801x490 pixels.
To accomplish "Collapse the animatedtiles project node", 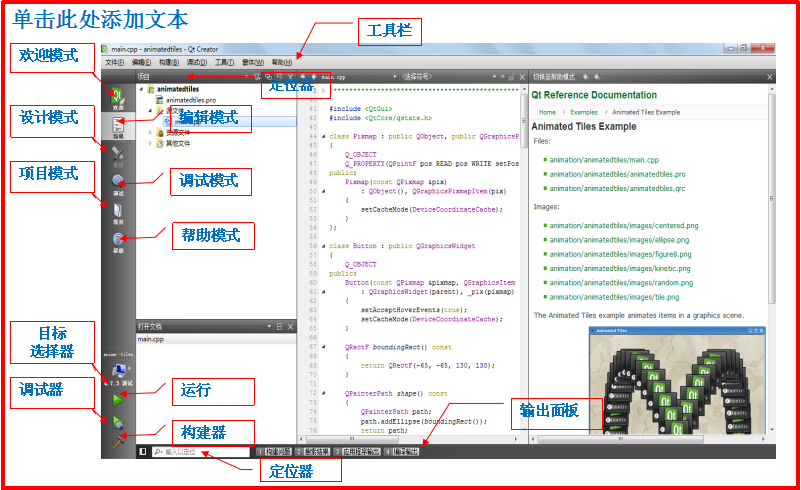I will 142,89.
